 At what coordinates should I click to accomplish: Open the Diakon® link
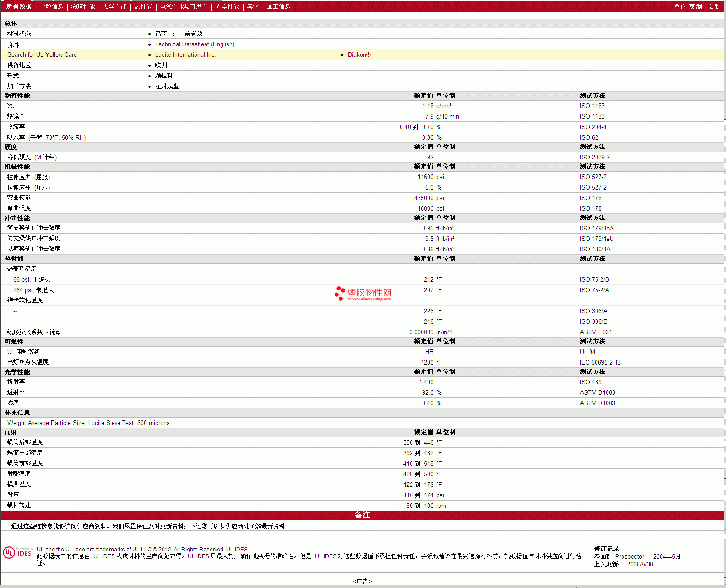coord(359,55)
